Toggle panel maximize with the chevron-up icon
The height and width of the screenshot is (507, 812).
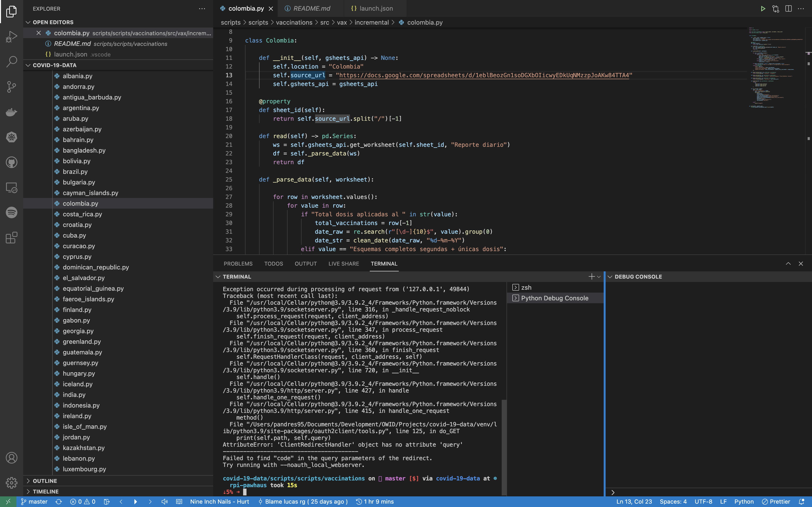(x=788, y=264)
